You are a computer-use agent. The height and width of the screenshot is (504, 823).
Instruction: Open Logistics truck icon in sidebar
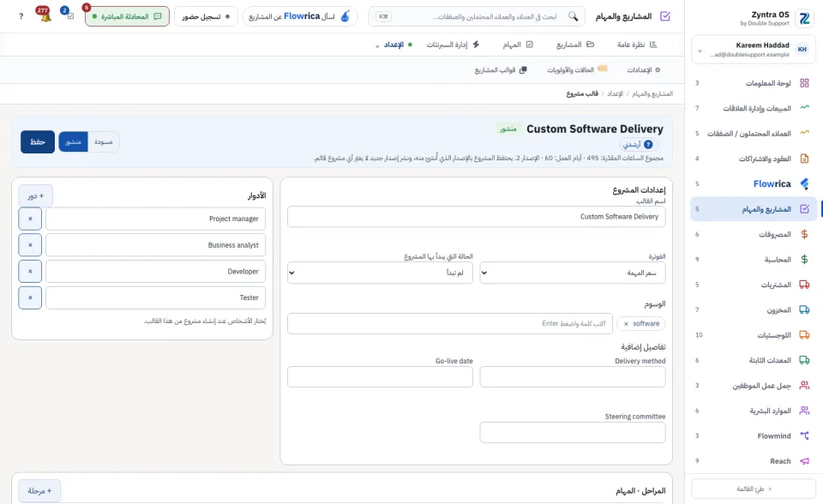(x=804, y=335)
